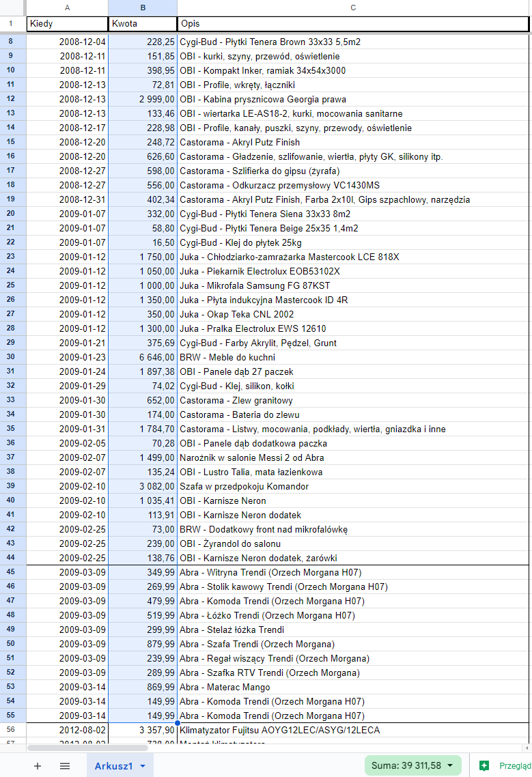Image resolution: width=532 pixels, height=777 pixels.
Task: Select cell Juka - Okap Teka CNL 2002
Action: (x=353, y=314)
